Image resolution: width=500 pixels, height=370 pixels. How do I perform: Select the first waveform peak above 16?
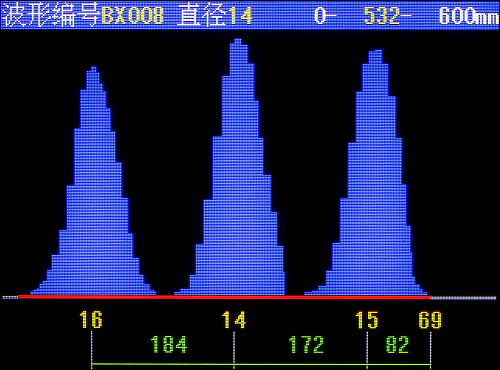click(94, 180)
